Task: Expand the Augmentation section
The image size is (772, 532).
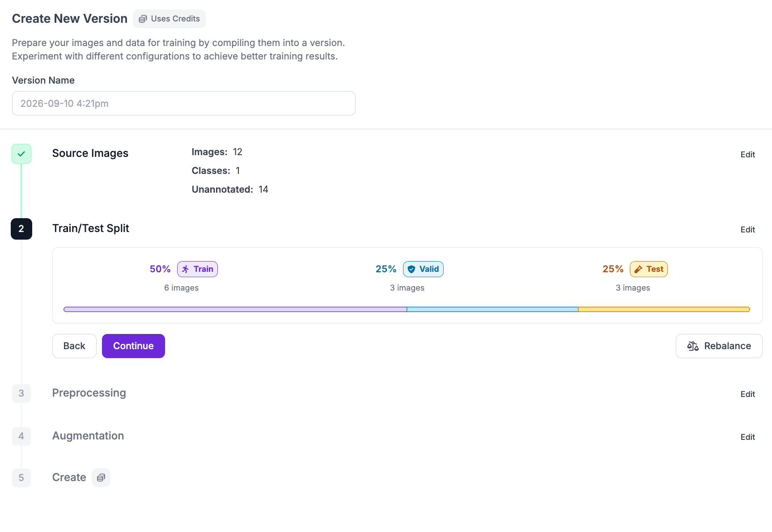Action: click(88, 436)
